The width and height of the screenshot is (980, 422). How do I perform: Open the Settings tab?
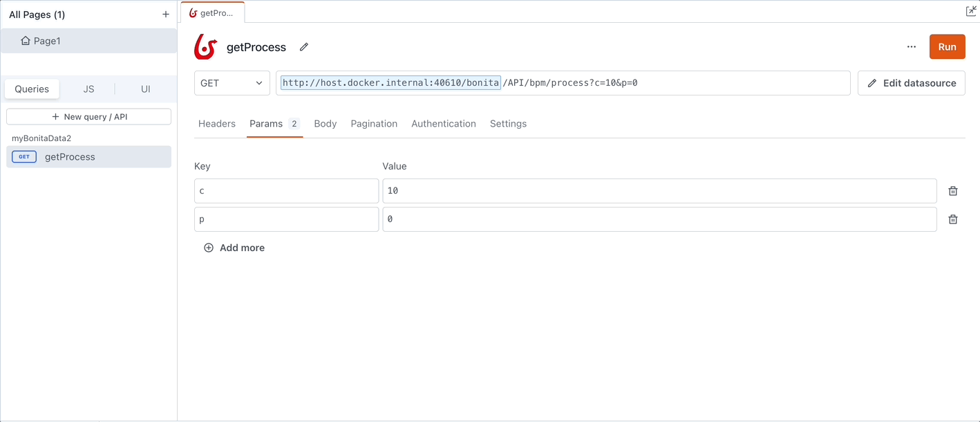pyautogui.click(x=508, y=124)
